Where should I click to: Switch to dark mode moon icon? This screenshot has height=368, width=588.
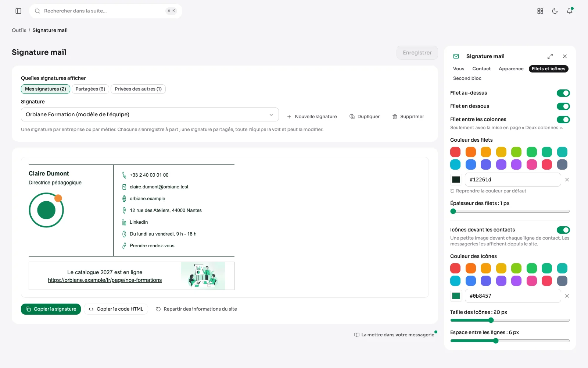click(x=555, y=11)
